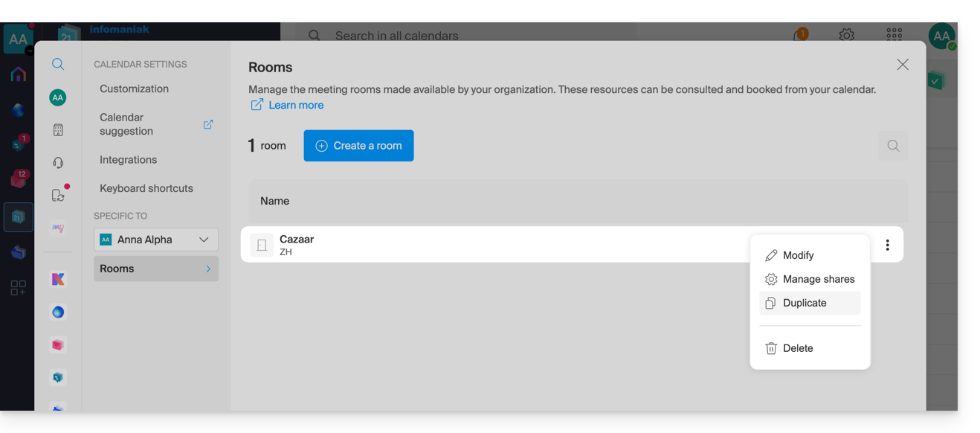This screenshot has height=433, width=980.
Task: Click the kChat K icon in sidebar
Action: click(x=58, y=279)
